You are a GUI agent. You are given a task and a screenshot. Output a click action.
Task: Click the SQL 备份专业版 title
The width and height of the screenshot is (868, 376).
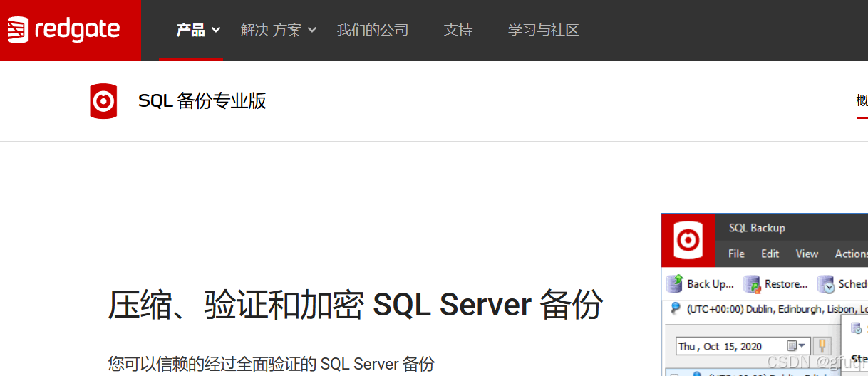click(x=202, y=101)
